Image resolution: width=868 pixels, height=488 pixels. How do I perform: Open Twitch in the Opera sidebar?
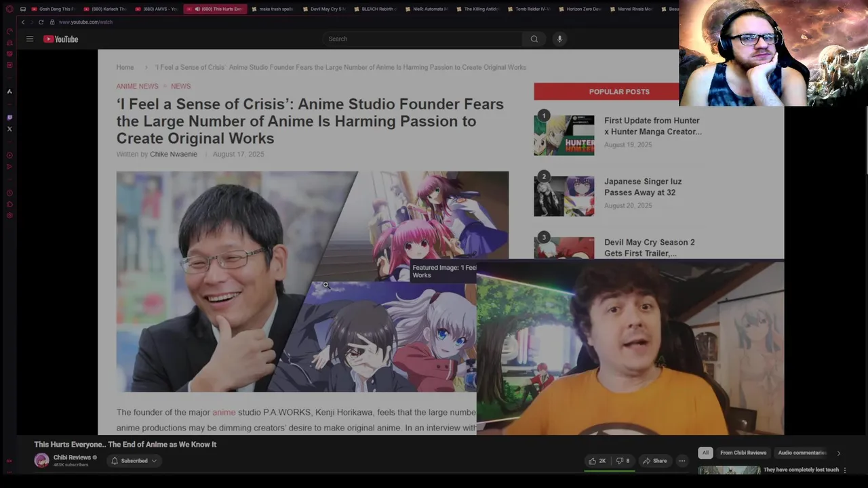click(9, 118)
